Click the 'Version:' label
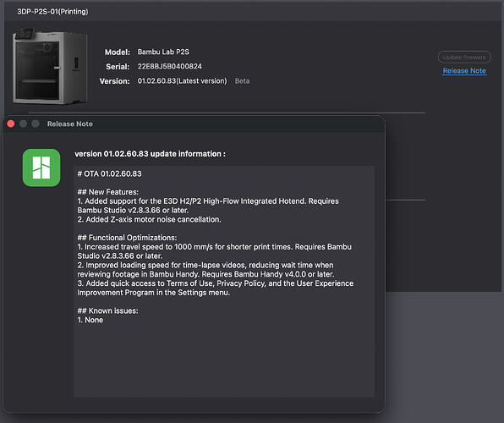The height and width of the screenshot is (423, 504). click(x=115, y=81)
